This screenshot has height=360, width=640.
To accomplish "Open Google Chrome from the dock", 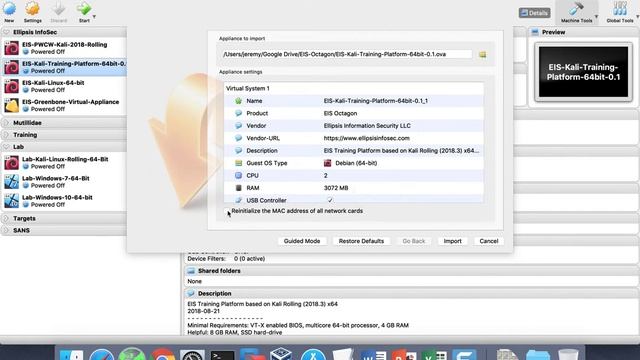I will pyautogui.click(x=162, y=354).
